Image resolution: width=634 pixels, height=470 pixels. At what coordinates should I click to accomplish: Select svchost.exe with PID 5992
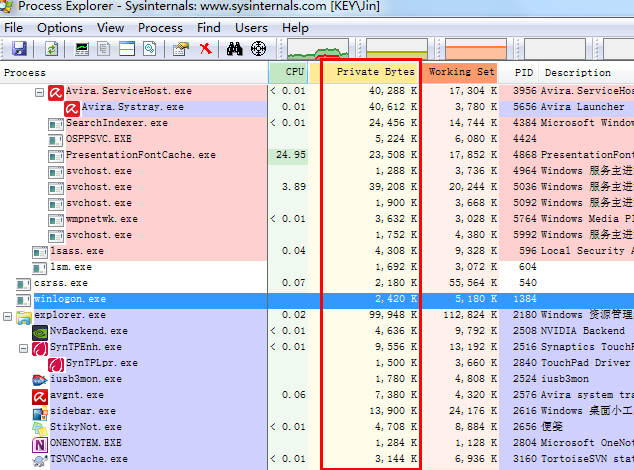click(99, 235)
